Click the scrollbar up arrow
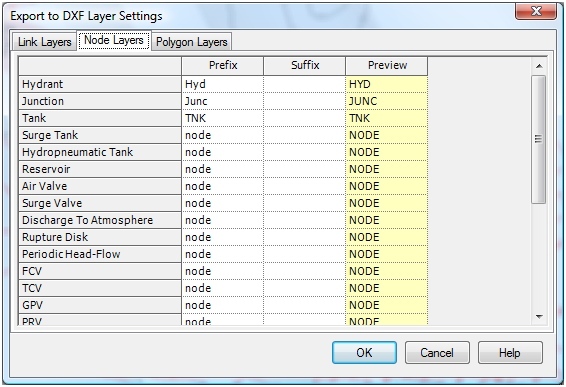Screen dimensions: 566x387 [x=539, y=66]
